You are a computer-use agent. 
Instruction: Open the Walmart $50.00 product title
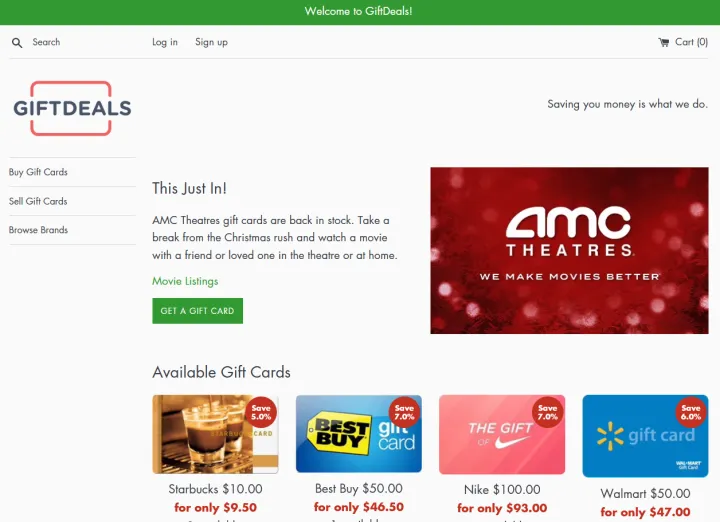point(645,494)
